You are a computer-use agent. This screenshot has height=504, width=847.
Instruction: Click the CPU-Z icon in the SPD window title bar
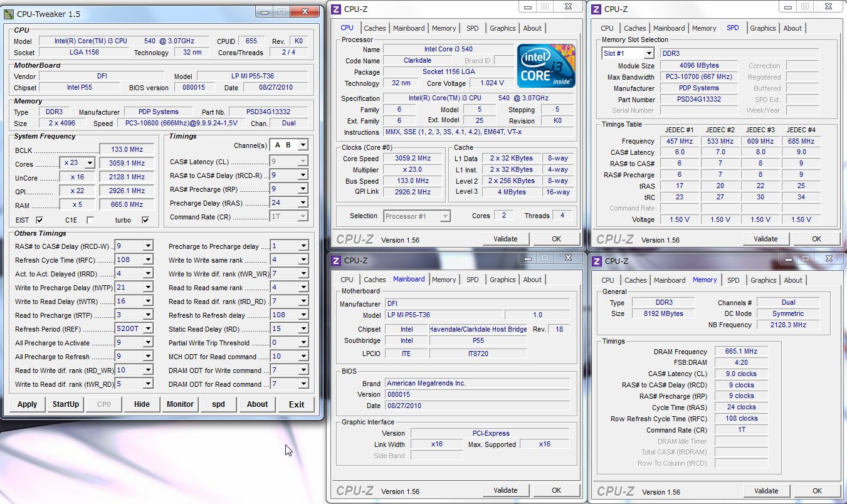(596, 9)
